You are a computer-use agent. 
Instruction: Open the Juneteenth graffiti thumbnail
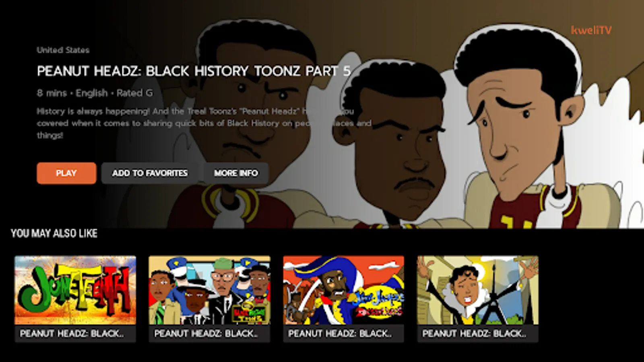point(75,290)
